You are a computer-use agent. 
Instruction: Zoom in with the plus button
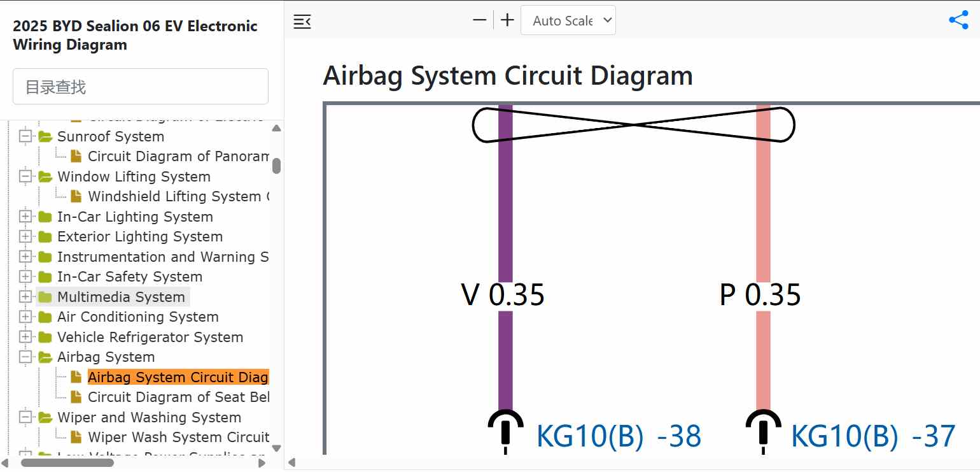[507, 20]
